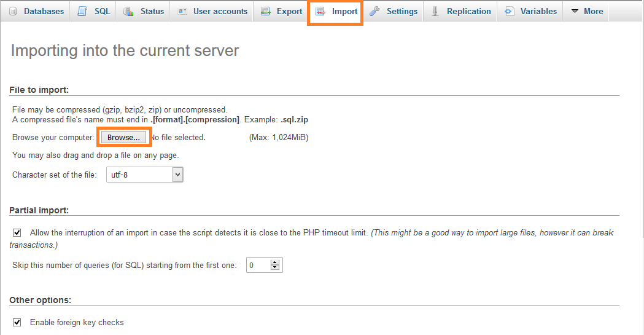
Task: Click the Browse... file button
Action: [123, 137]
